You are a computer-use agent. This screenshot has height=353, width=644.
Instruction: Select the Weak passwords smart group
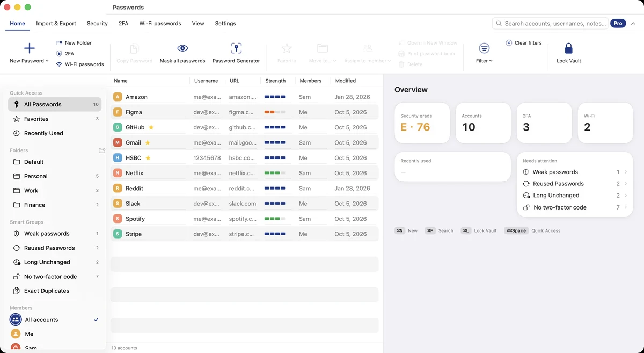[x=54, y=234]
